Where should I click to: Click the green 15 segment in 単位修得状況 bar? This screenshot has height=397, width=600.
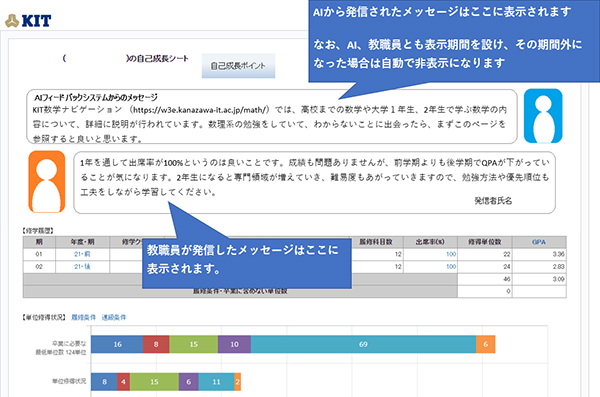[x=154, y=382]
